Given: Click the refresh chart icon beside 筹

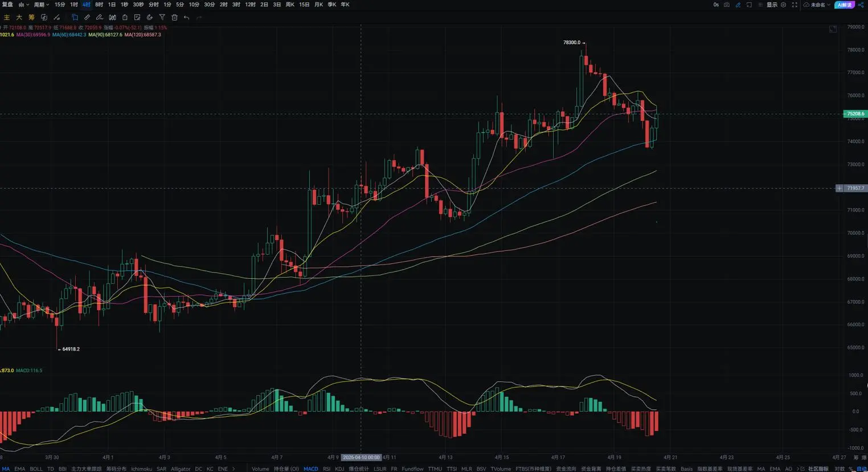Looking at the screenshot, I should 44,18.
